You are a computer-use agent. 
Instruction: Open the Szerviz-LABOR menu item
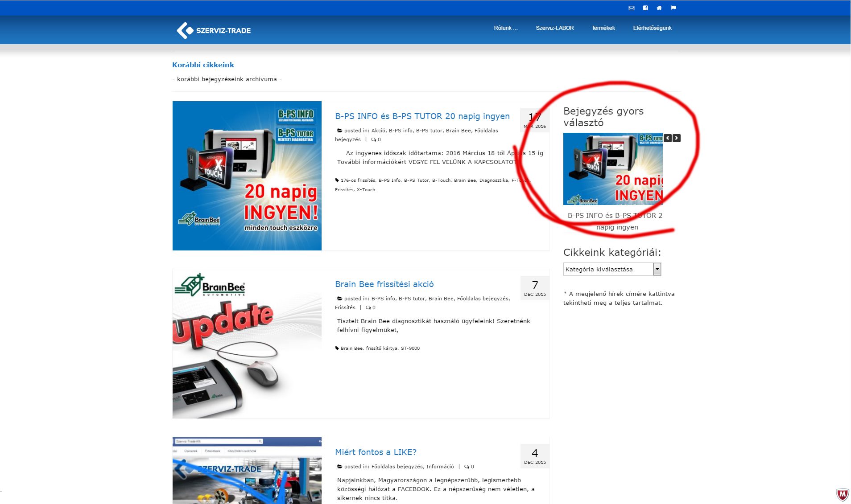555,28
